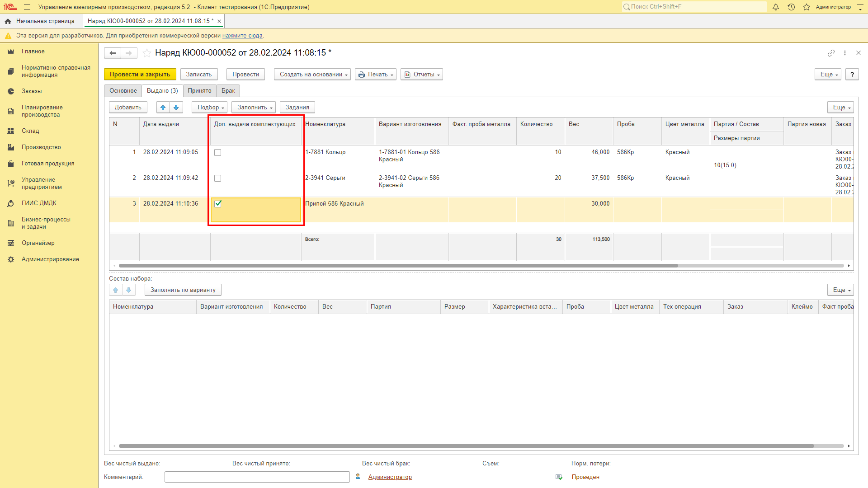Viewport: 868px width, 488px height.
Task: Open the 1C main menu icon
Action: 10,7
